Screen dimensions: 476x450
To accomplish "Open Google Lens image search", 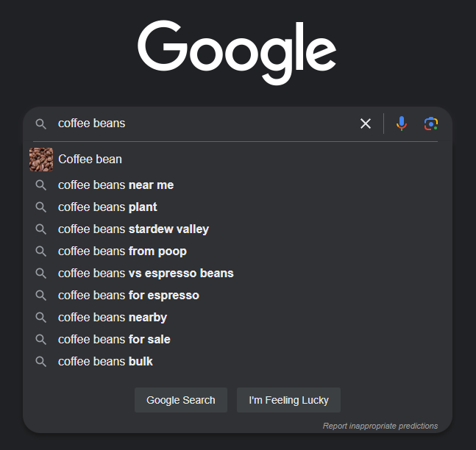I will pyautogui.click(x=431, y=124).
